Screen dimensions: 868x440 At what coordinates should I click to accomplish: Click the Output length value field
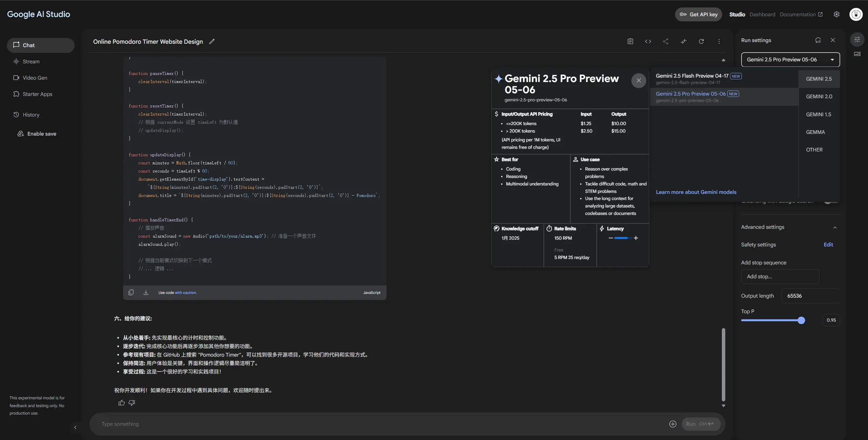(811, 296)
